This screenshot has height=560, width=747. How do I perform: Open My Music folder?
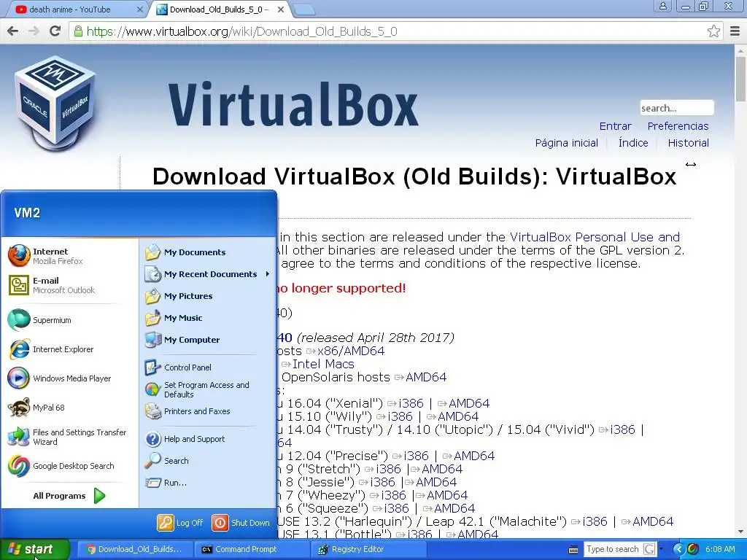pyautogui.click(x=174, y=318)
